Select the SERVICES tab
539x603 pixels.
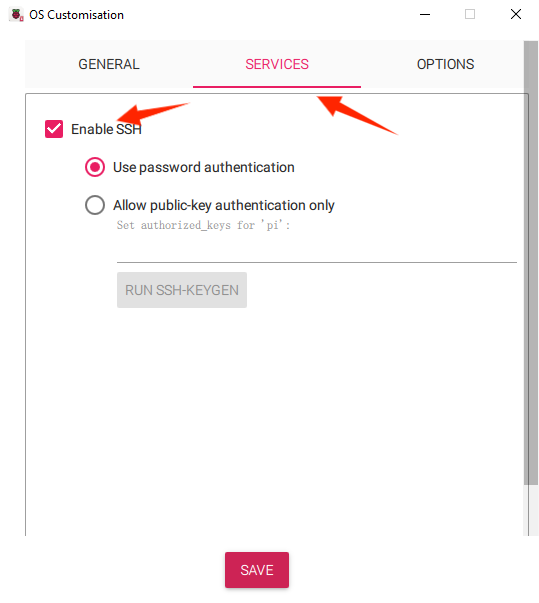coord(277,64)
